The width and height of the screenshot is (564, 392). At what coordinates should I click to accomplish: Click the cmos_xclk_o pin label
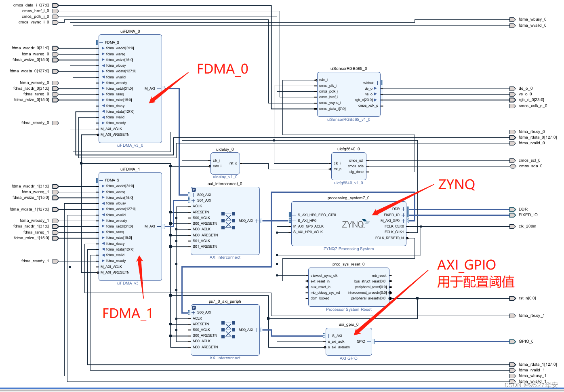(368, 105)
